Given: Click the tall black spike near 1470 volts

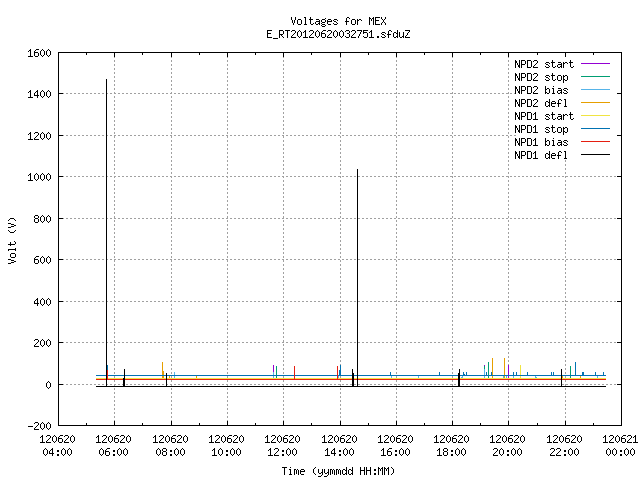Looking at the screenshot, I should tap(107, 233).
